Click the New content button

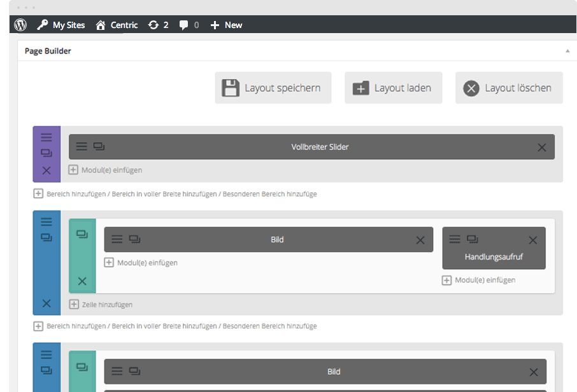tap(226, 25)
